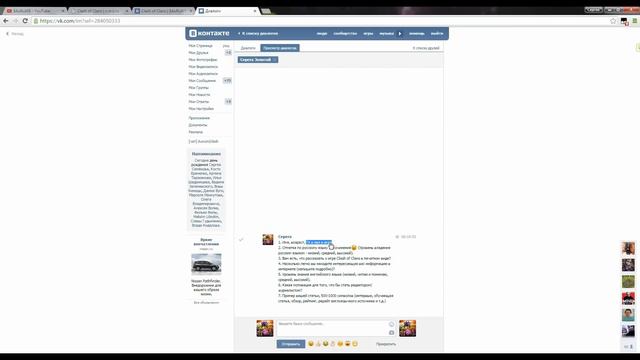The height and width of the screenshot is (360, 640).
Task: Click the top friend avatar in right chat sidebar
Action: pyautogui.click(x=628, y=248)
